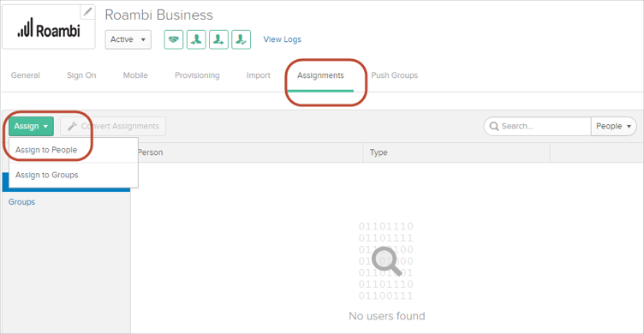Click the green Assign dropdown button

(x=31, y=126)
